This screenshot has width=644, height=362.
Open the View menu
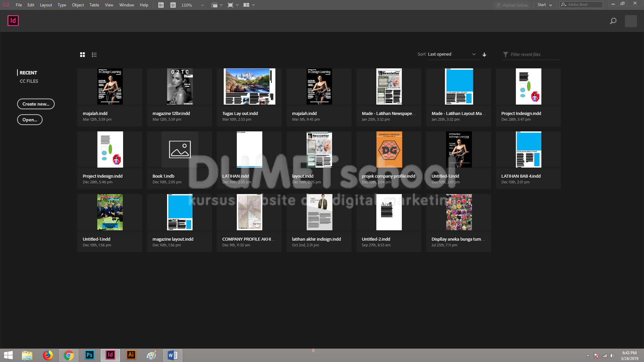coord(109,5)
